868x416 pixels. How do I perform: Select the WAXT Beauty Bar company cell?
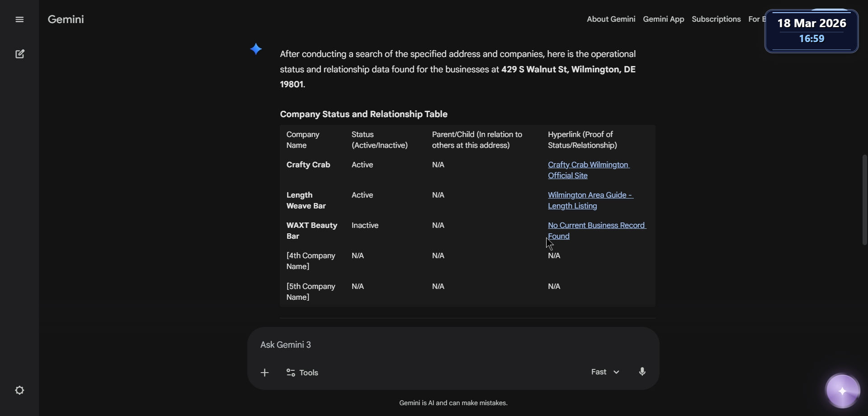[311, 231]
